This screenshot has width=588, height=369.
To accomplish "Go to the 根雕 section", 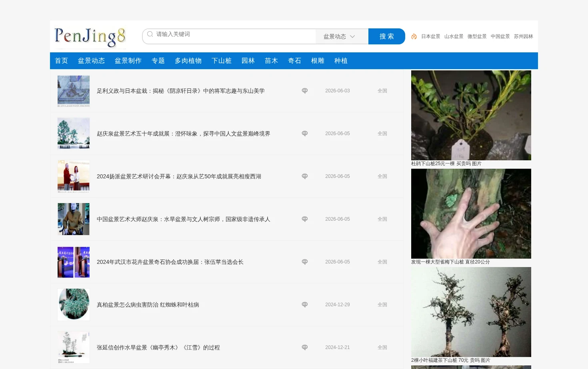I will pos(318,61).
